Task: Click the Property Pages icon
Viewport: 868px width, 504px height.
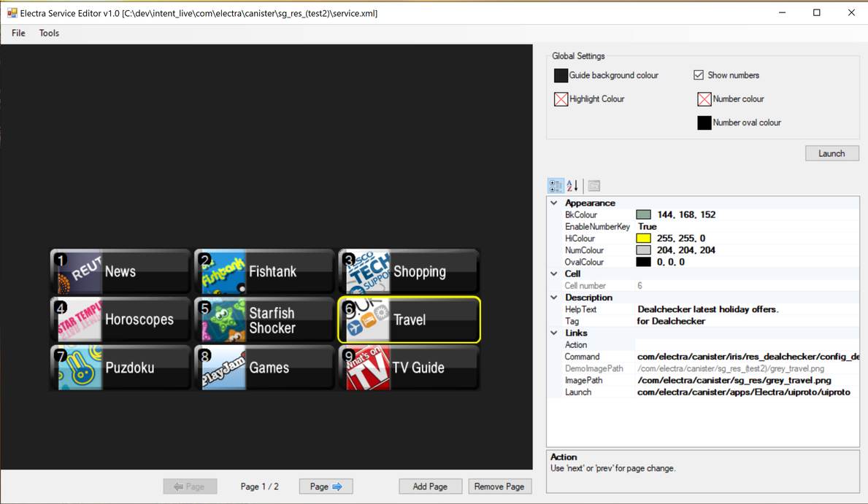Action: pyautogui.click(x=594, y=186)
